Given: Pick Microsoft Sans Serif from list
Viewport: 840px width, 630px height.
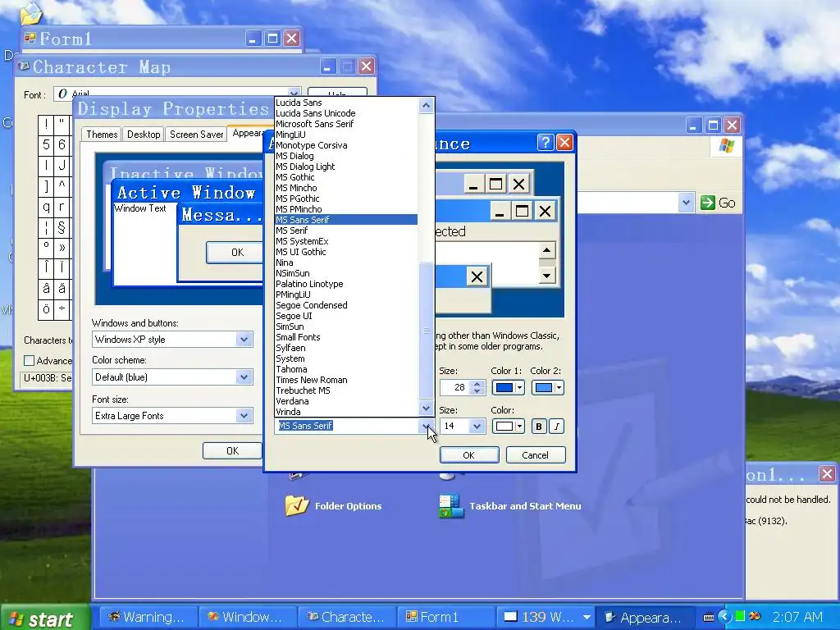Looking at the screenshot, I should tap(346, 124).
